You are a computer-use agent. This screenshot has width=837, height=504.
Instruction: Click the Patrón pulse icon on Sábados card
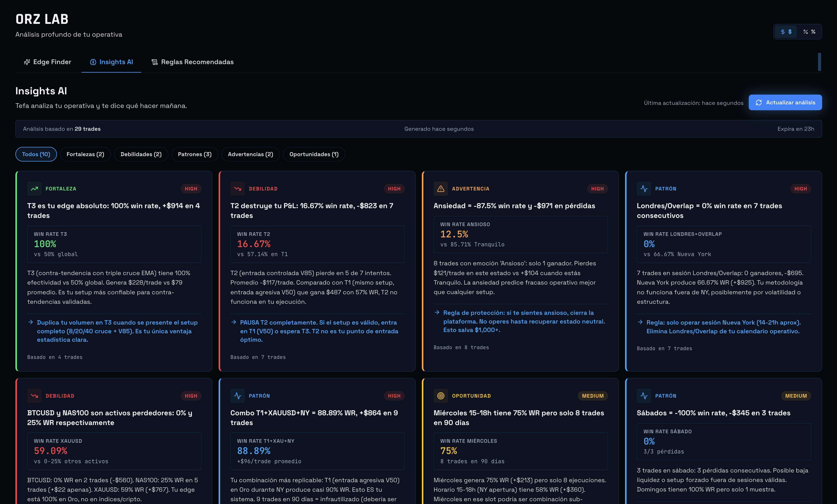pos(644,396)
